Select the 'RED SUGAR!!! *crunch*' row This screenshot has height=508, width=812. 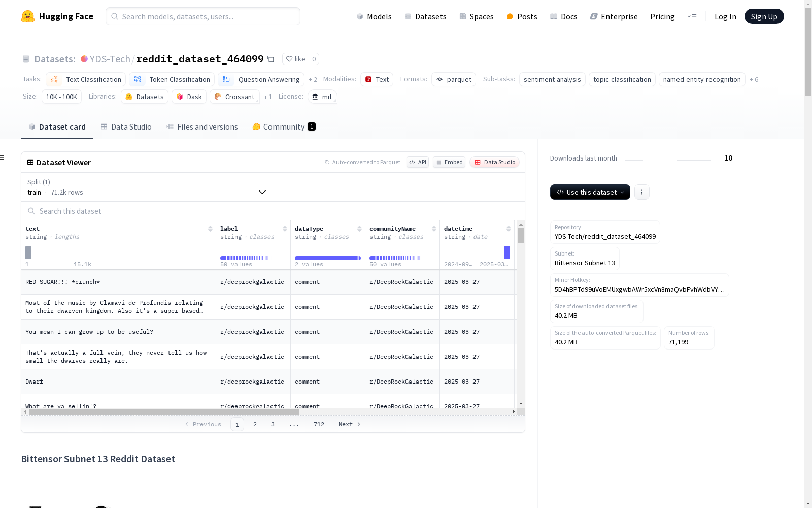(x=268, y=282)
